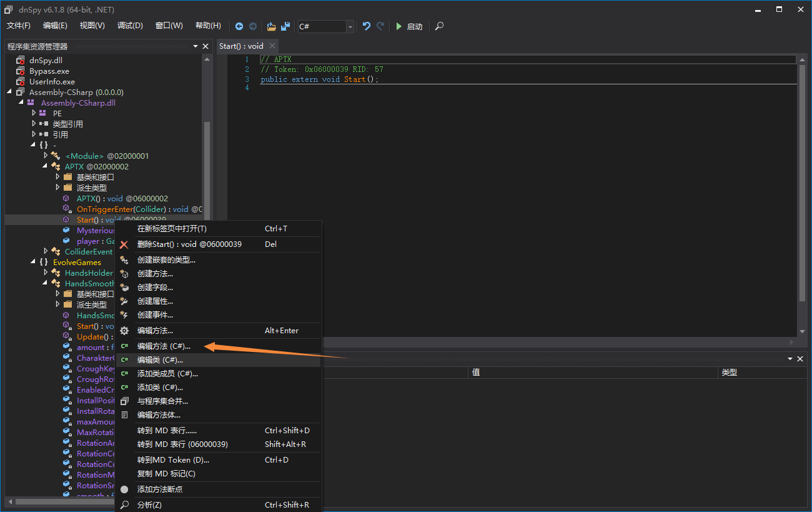The height and width of the screenshot is (512, 812).
Task: Choose 编辑方法 (C#)... menu item
Action: 219,346
